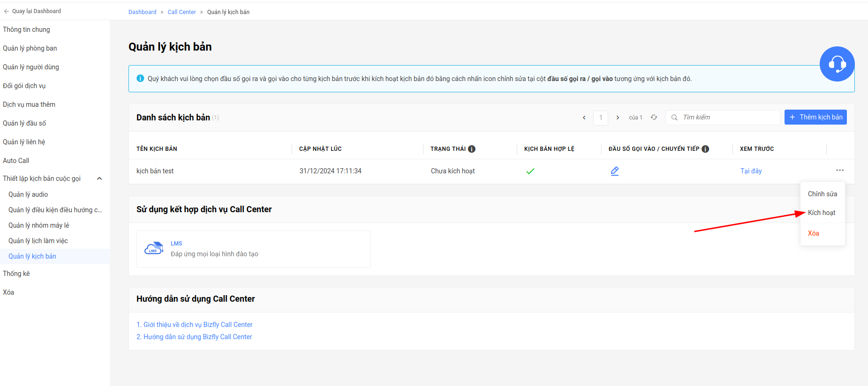Select Chỉnh sửa from the context menu

coord(823,194)
